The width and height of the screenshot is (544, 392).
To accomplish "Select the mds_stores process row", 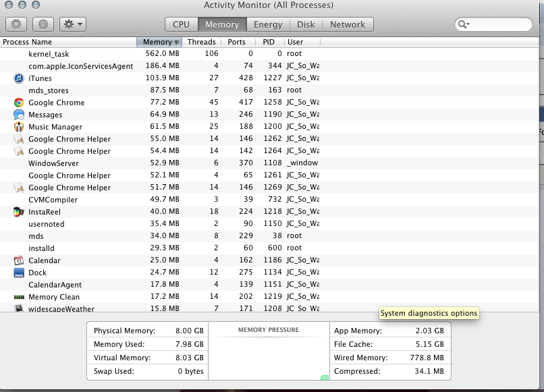I will click(269, 90).
